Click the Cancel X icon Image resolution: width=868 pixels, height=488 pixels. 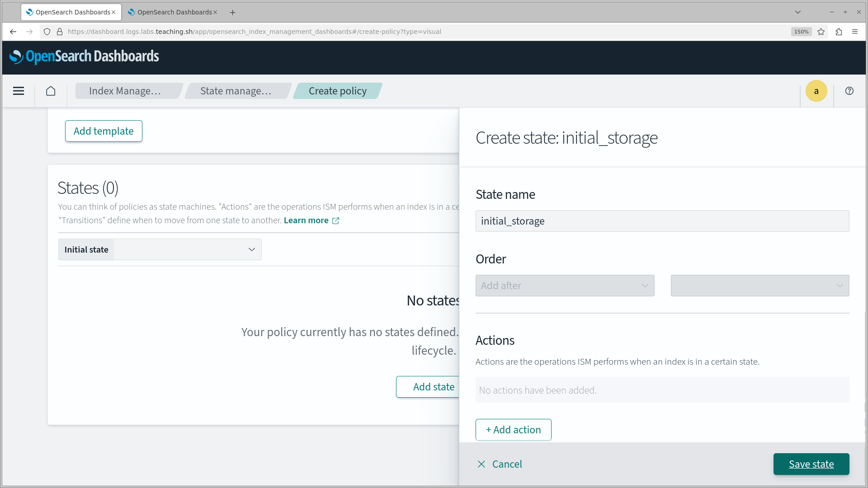tap(481, 464)
